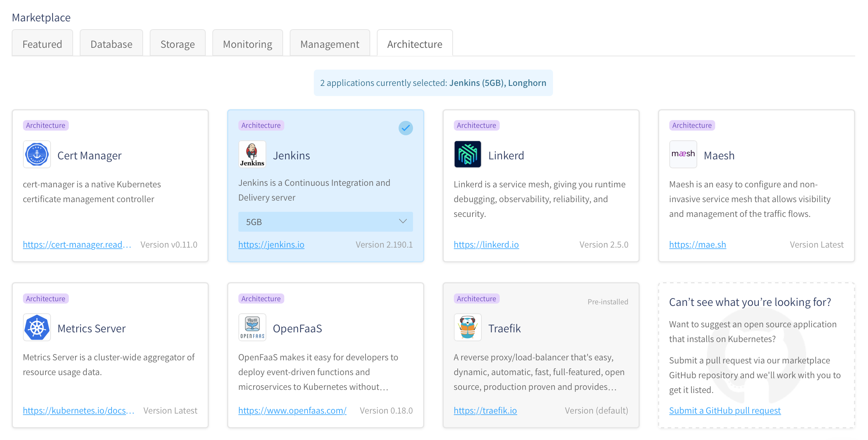Select the Cert Manager application title
The height and width of the screenshot is (440, 868).
(x=89, y=155)
